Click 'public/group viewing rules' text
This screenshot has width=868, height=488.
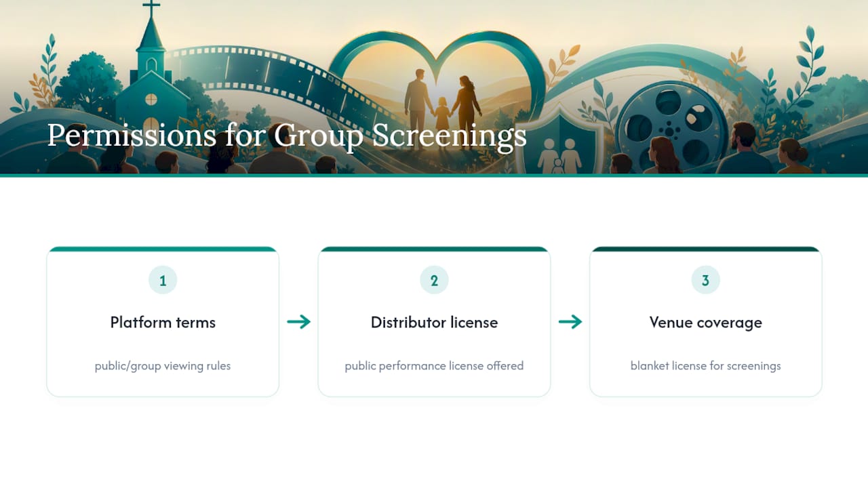click(x=163, y=366)
